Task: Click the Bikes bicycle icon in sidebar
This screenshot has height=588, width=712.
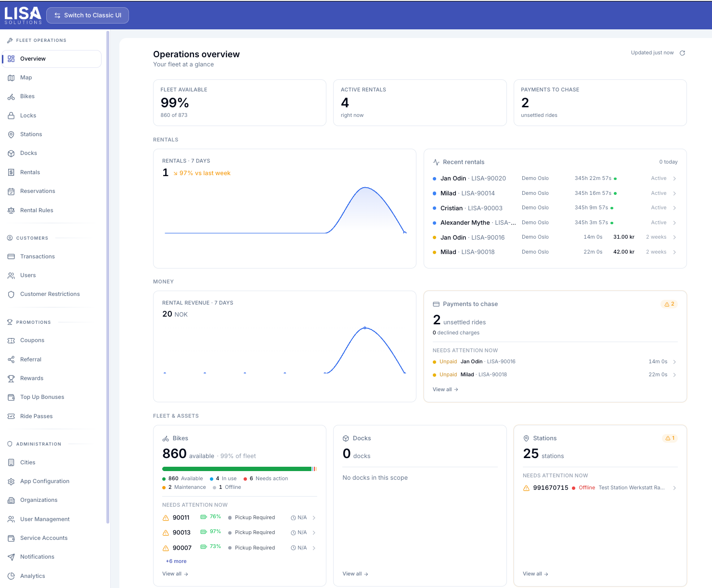Action: pos(11,97)
